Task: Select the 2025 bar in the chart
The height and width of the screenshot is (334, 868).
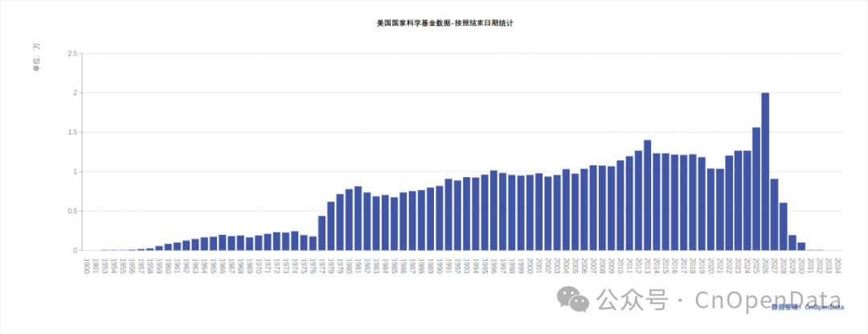Action: click(756, 189)
